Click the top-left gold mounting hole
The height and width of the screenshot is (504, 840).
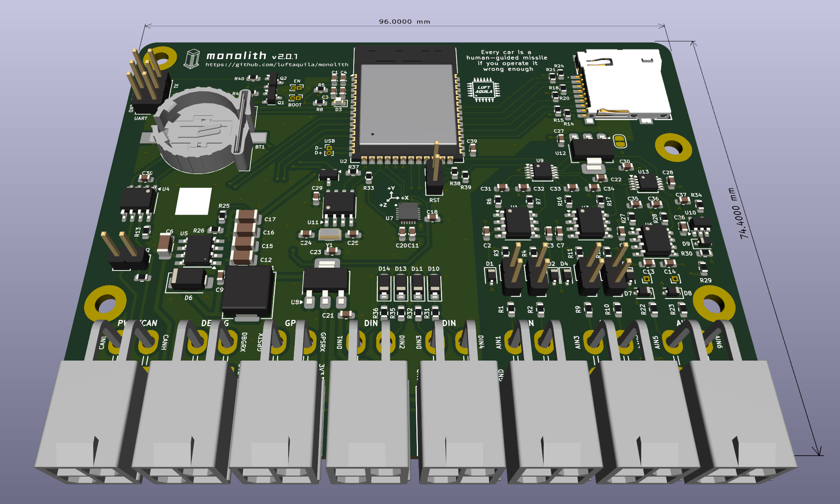(163, 58)
